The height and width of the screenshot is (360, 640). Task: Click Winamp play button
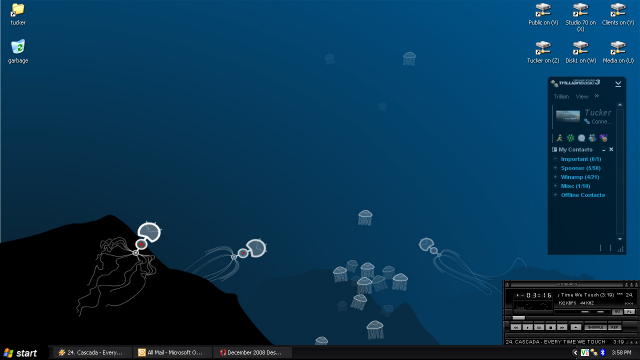click(x=528, y=327)
